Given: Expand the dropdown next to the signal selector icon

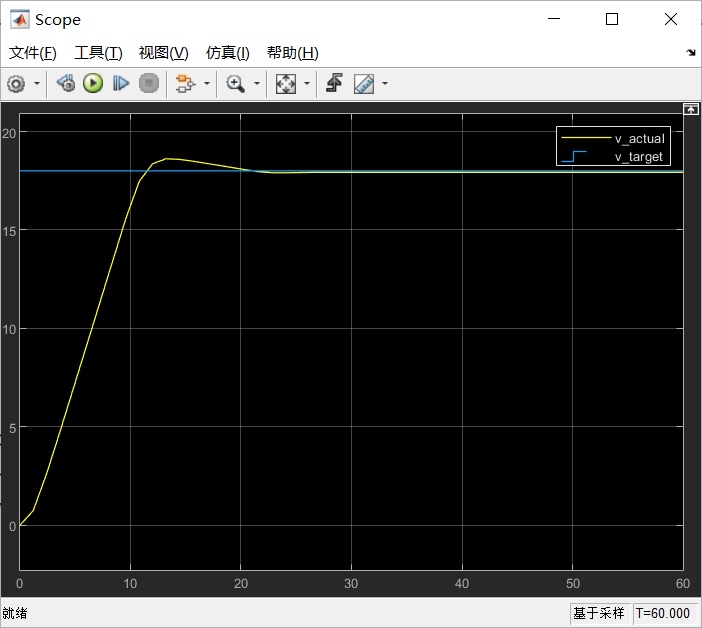Looking at the screenshot, I should tap(207, 83).
